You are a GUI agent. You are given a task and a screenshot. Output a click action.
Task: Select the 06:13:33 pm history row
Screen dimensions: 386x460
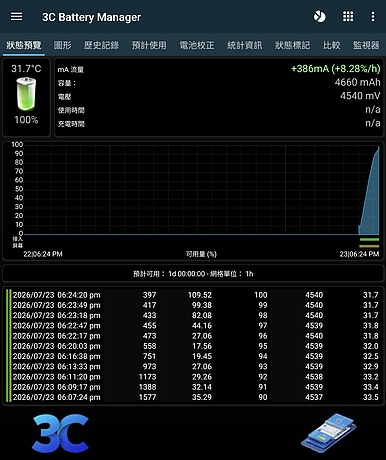193,366
